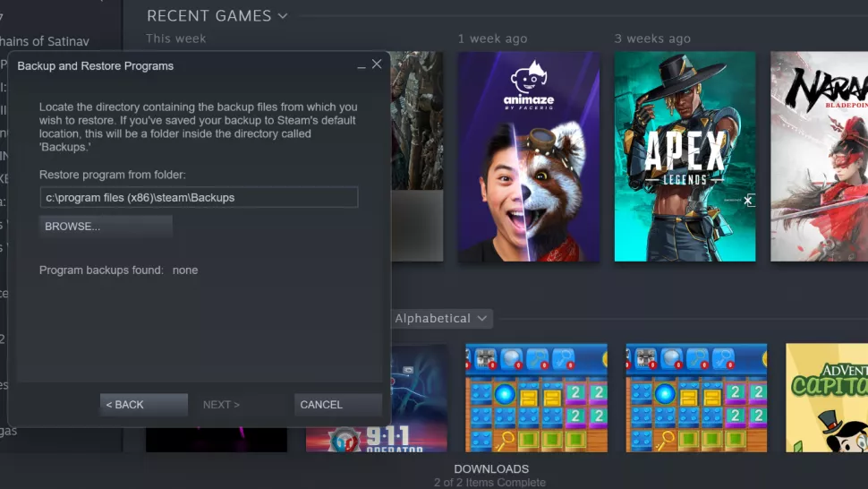
Task: Click the CANCEL button in the dialog
Action: pos(337,405)
